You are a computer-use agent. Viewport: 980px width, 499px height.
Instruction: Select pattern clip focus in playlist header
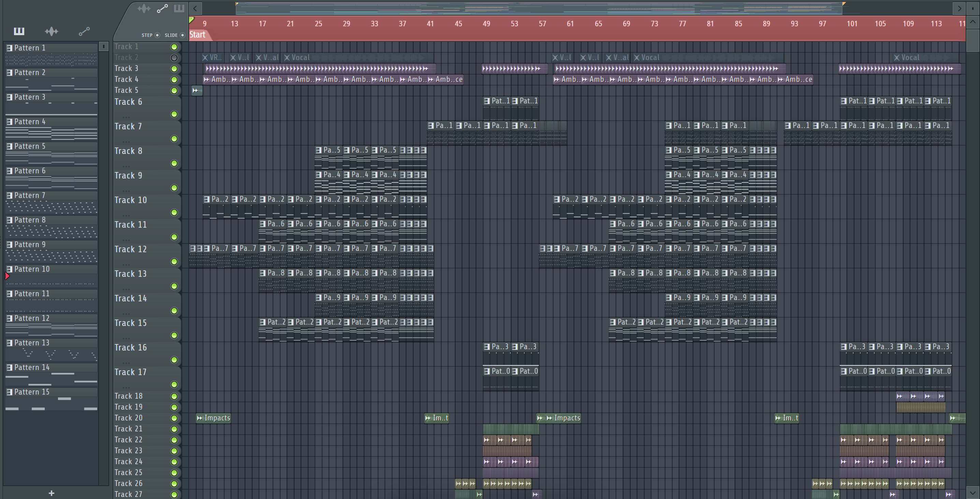pos(179,9)
